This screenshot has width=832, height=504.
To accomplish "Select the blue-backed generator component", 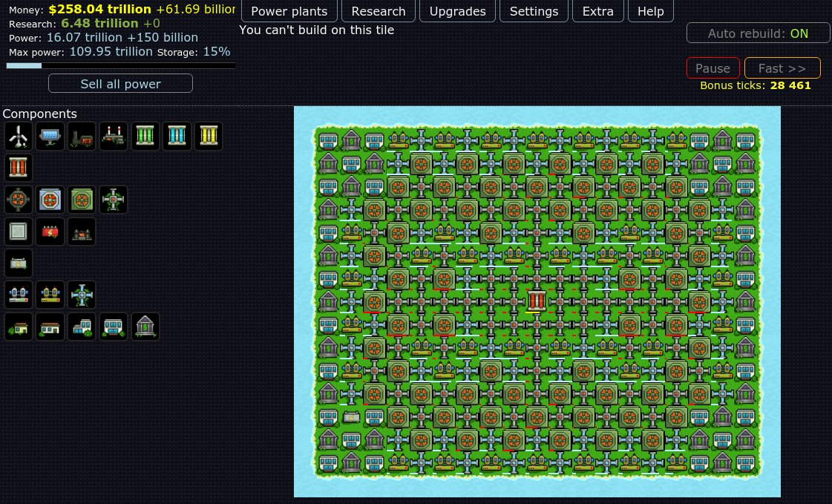I will coord(50,200).
